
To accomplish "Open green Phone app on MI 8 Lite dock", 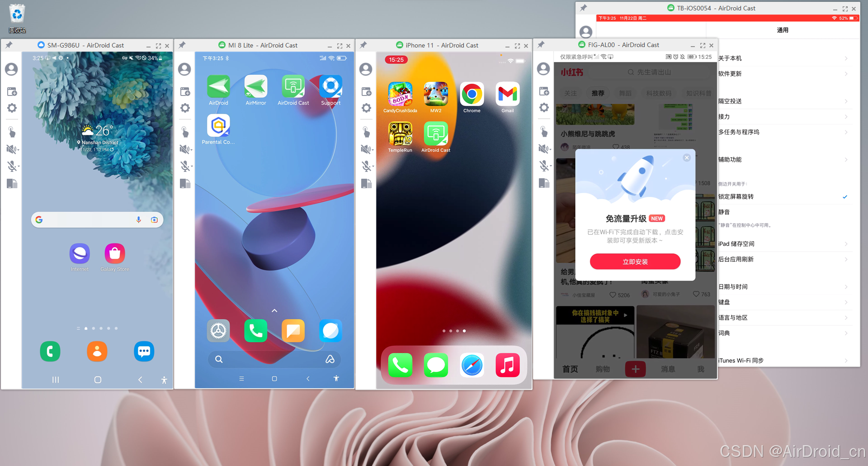I will [x=256, y=331].
